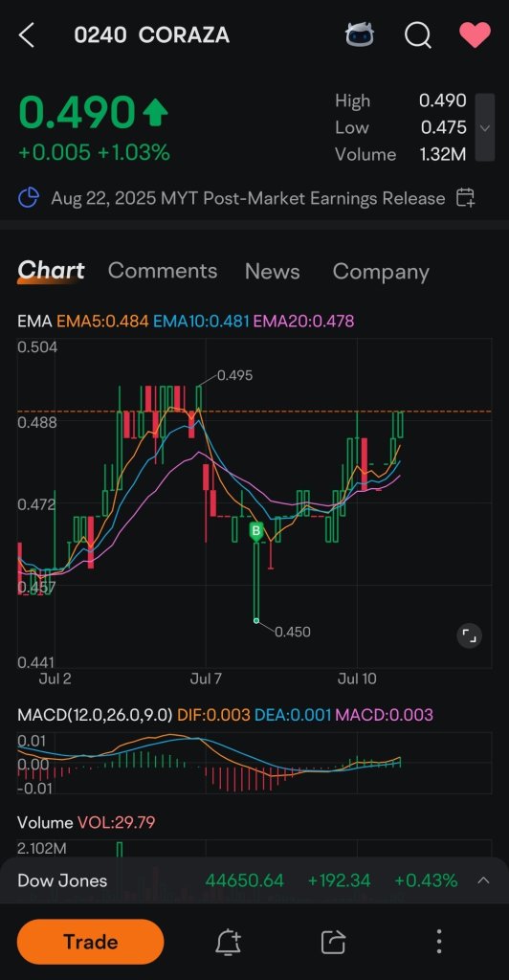Open the three-dot more options menu
Screen dimensions: 509x980
click(439, 942)
